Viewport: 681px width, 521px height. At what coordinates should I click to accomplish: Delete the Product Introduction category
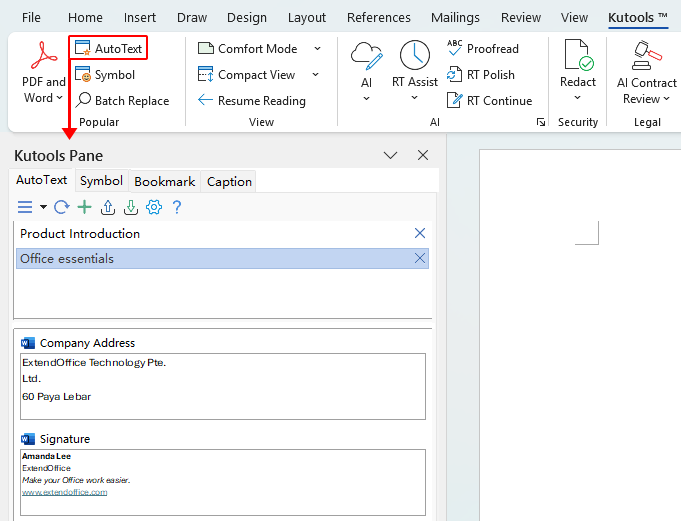(x=420, y=233)
